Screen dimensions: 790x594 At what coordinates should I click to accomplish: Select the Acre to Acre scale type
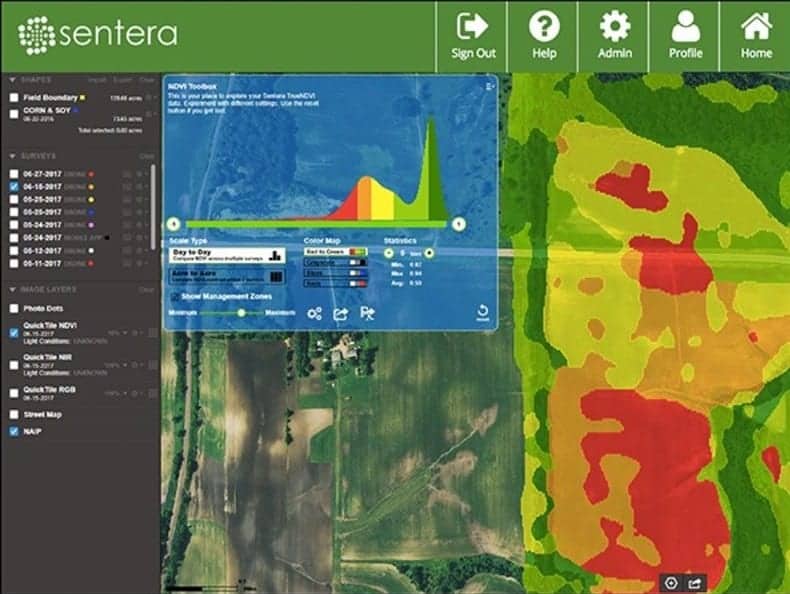point(227,276)
